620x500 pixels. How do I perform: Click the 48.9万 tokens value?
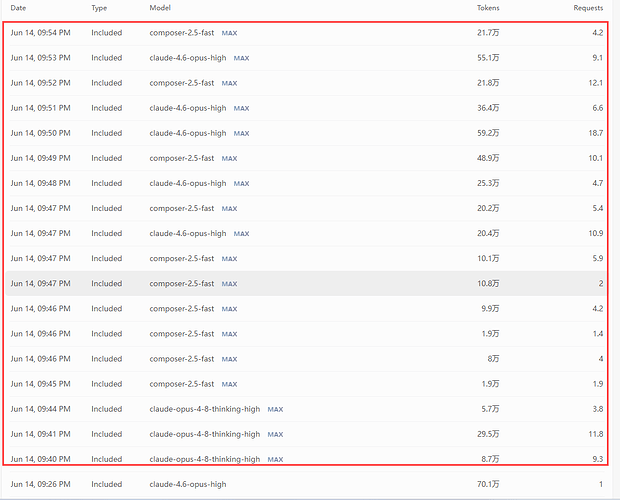[488, 158]
